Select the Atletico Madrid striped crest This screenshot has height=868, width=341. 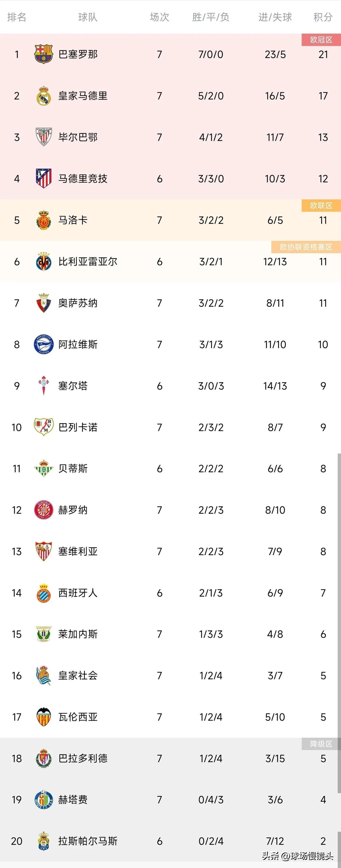(43, 178)
